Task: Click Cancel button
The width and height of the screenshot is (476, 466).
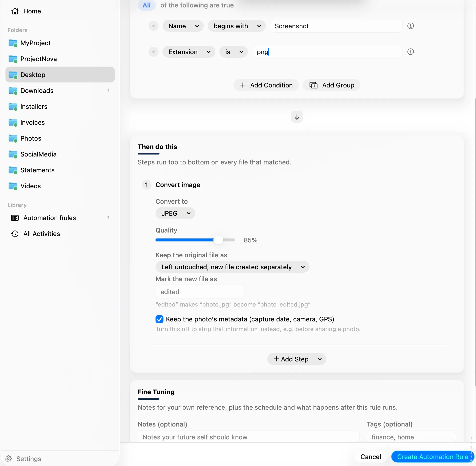Action: point(371,457)
